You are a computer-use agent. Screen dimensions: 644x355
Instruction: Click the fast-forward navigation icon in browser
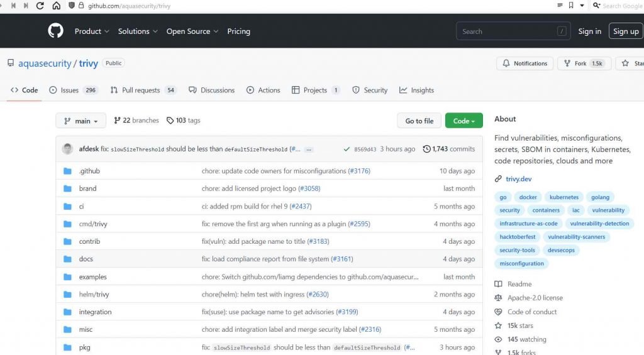tap(26, 6)
